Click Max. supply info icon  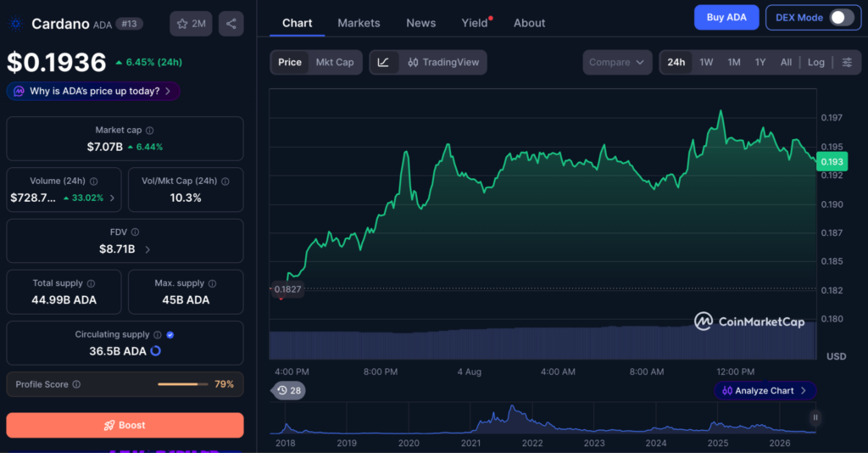click(212, 283)
